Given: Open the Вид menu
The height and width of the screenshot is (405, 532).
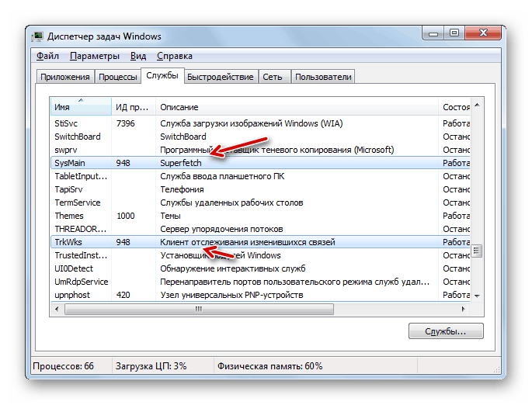Looking at the screenshot, I should (x=138, y=56).
